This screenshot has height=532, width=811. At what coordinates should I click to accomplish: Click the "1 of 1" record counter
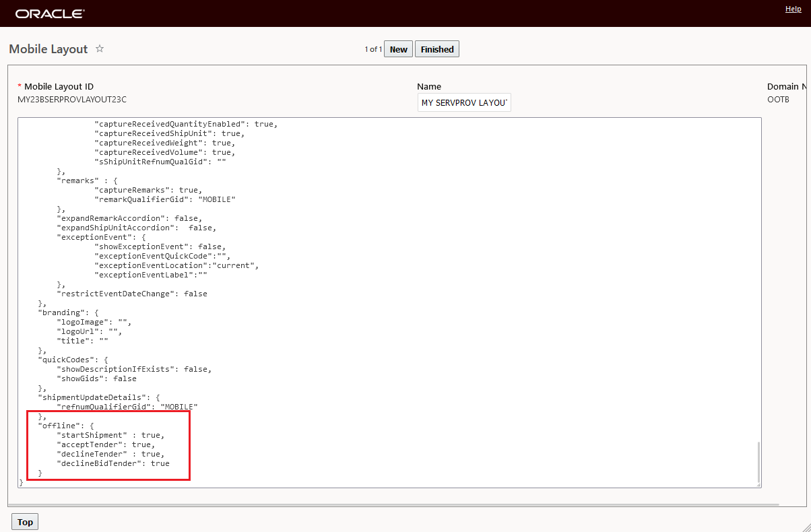coord(373,49)
